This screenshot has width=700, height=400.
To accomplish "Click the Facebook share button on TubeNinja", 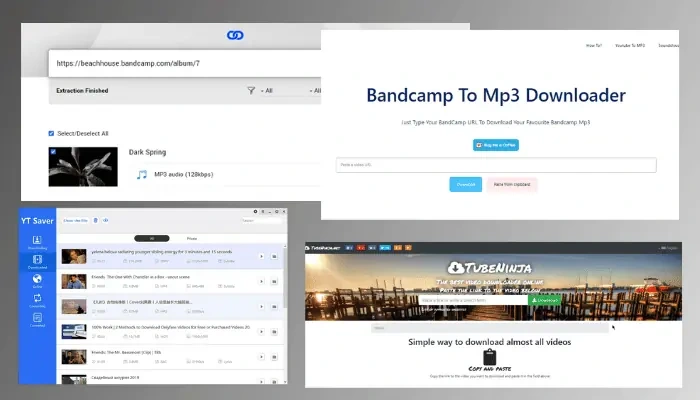I will [349, 248].
